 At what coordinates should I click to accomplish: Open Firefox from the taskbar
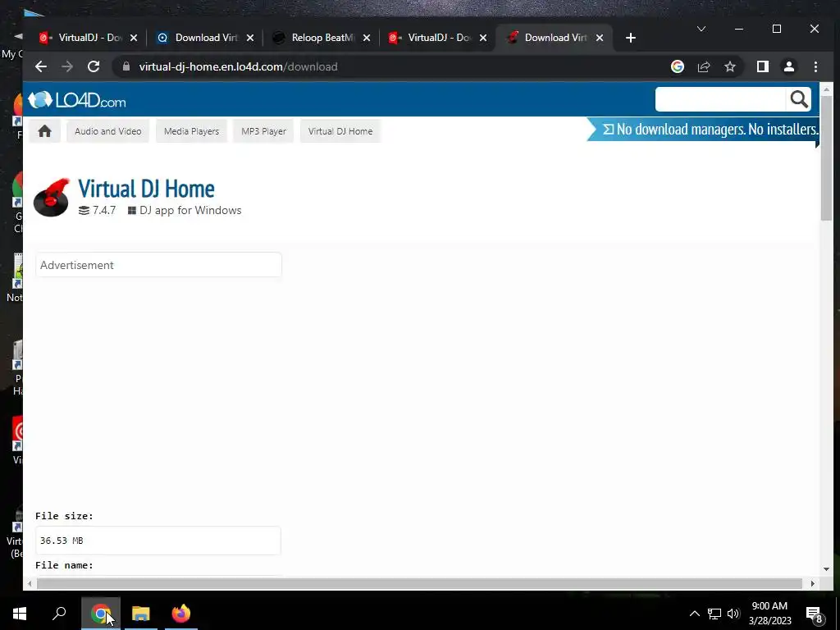[181, 614]
